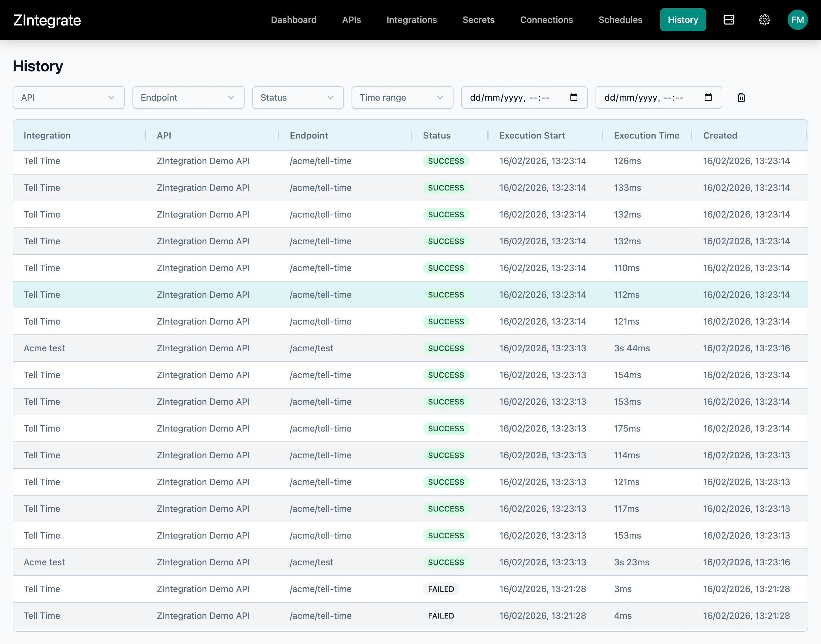Expand the Status filter dropdown

click(x=297, y=98)
